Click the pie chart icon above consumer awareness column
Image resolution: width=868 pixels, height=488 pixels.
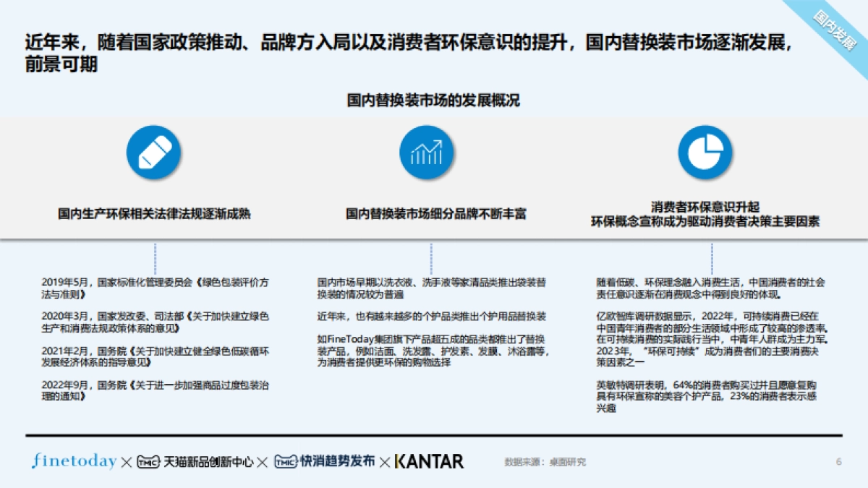(x=705, y=153)
